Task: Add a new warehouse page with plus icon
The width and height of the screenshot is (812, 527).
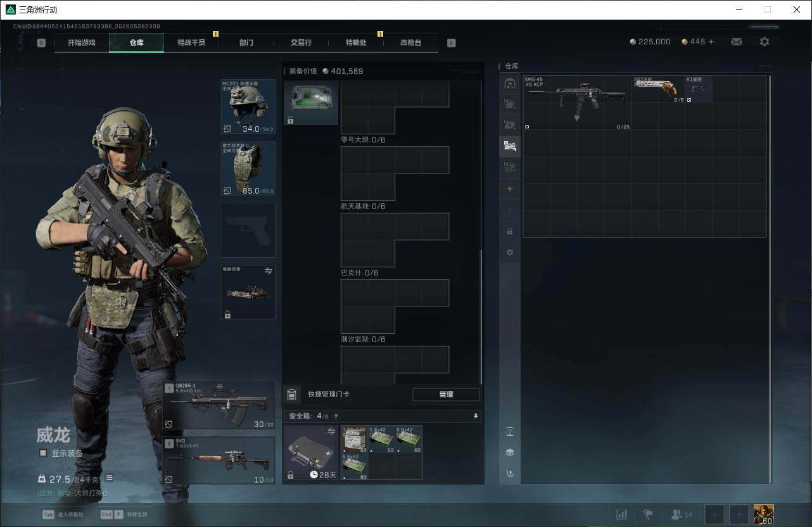Action: click(x=510, y=189)
